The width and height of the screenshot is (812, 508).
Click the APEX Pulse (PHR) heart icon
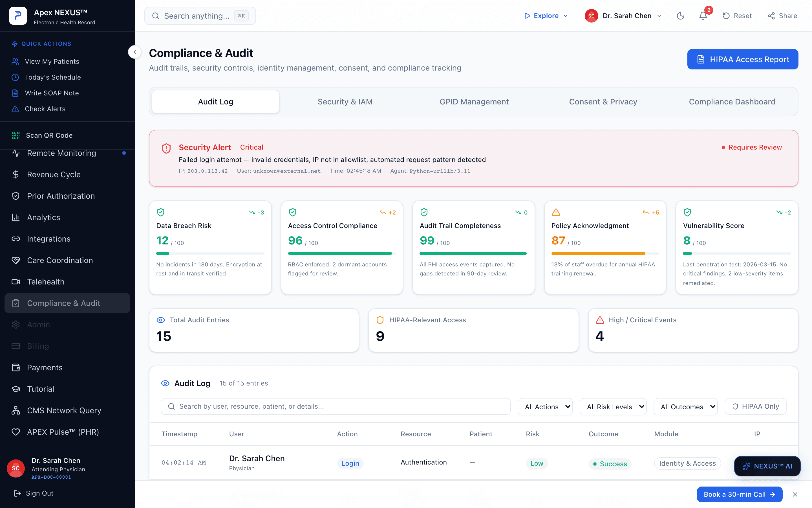pos(16,432)
